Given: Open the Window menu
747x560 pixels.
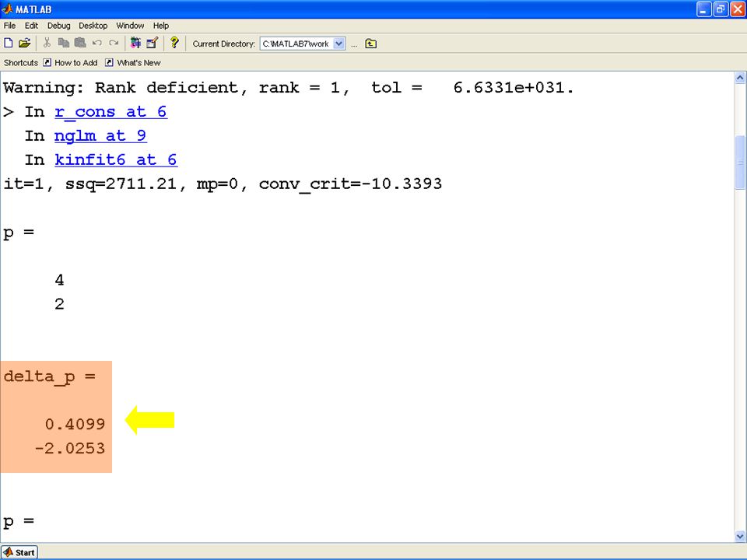Looking at the screenshot, I should [130, 26].
